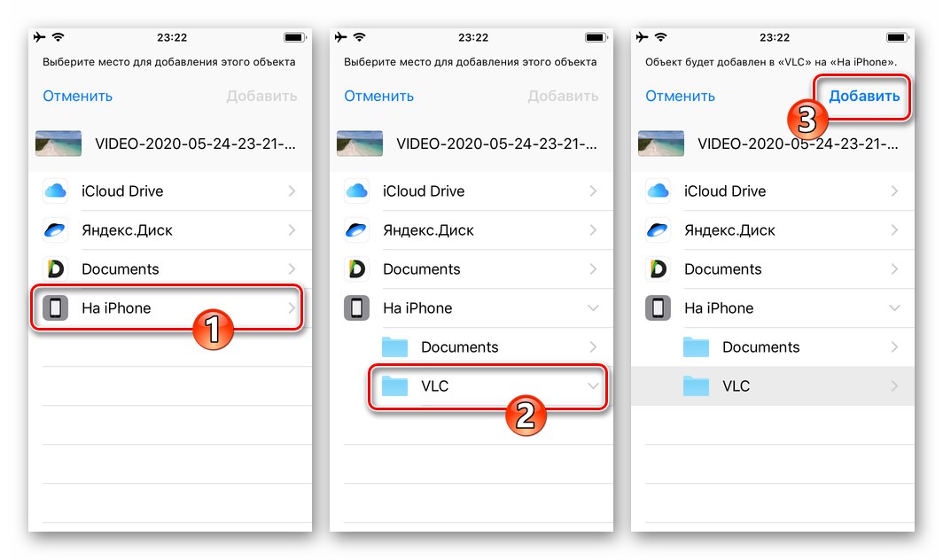943x560 pixels.
Task: Expand На iPhone chevron in first screen
Action: (x=292, y=308)
